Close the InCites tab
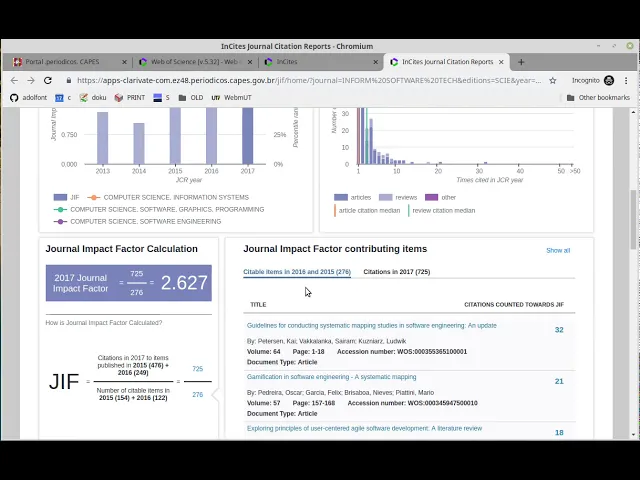 pos(376,62)
